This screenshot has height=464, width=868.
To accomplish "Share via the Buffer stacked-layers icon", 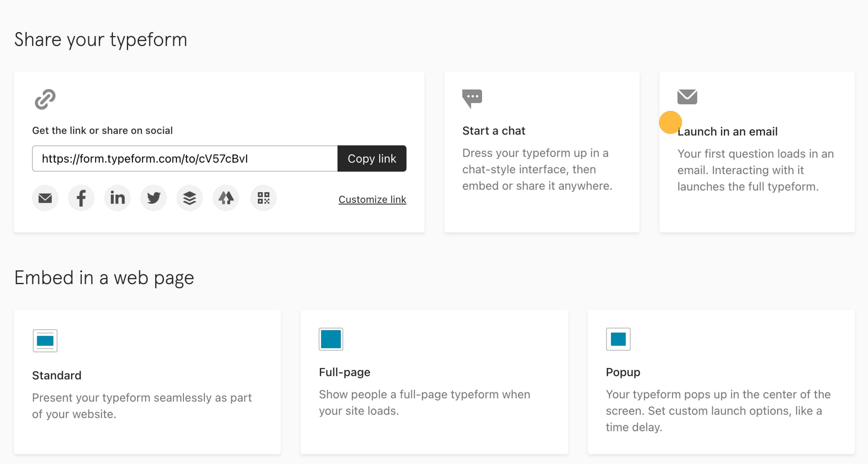I will 190,198.
